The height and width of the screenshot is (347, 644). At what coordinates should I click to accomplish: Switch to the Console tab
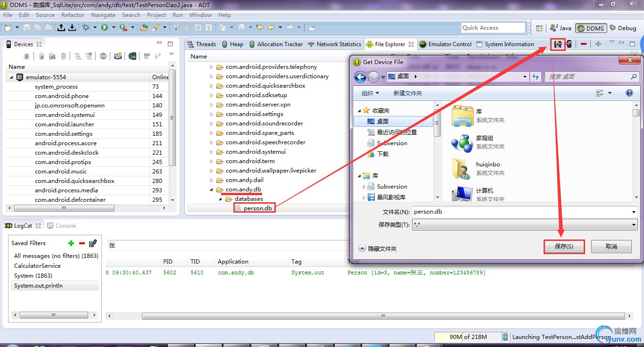click(62, 226)
